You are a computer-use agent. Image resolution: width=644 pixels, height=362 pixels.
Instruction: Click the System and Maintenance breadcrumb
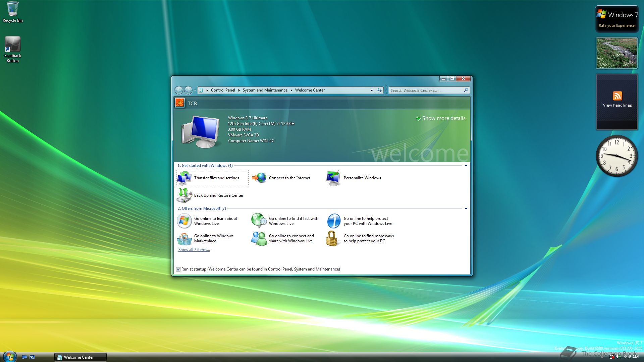265,90
